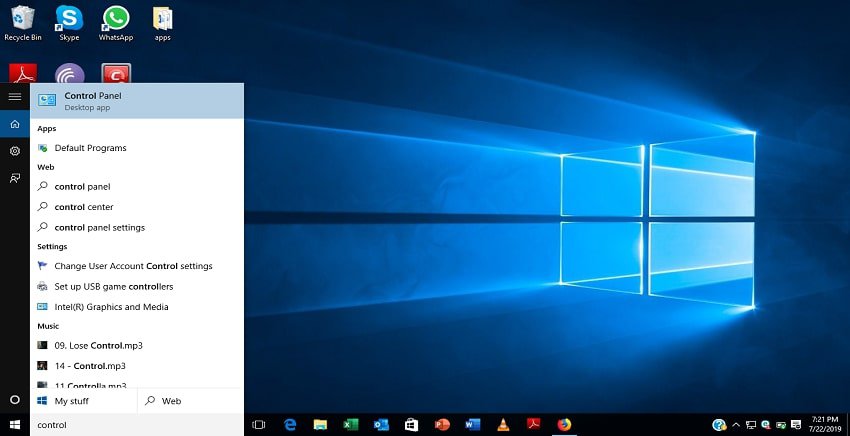Select the Skype desktop shortcut
This screenshot has width=850, height=436.
69,23
